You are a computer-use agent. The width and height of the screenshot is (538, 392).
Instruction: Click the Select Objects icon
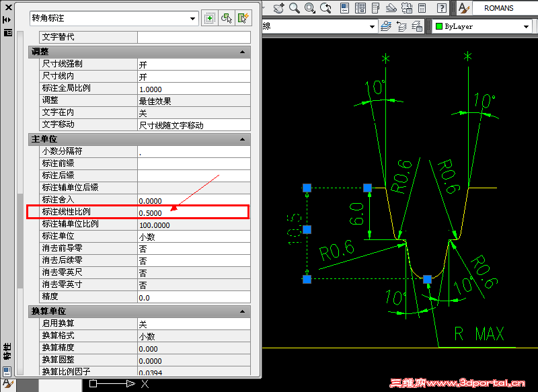pos(226,18)
